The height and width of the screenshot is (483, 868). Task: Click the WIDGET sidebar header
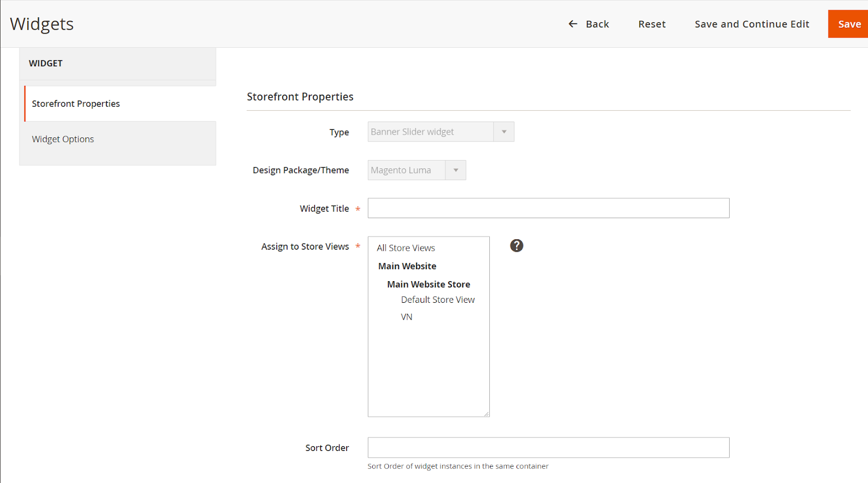(46, 63)
